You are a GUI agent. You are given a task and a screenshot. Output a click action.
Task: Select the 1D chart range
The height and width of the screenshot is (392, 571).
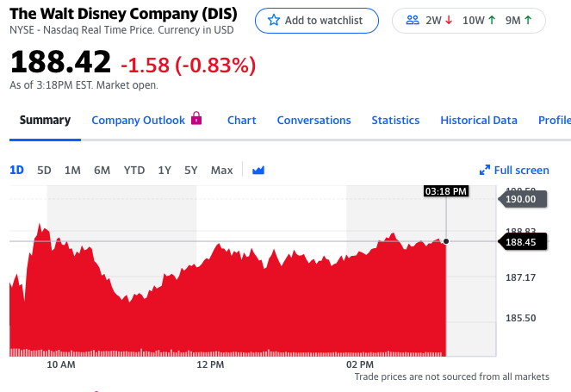click(x=16, y=170)
